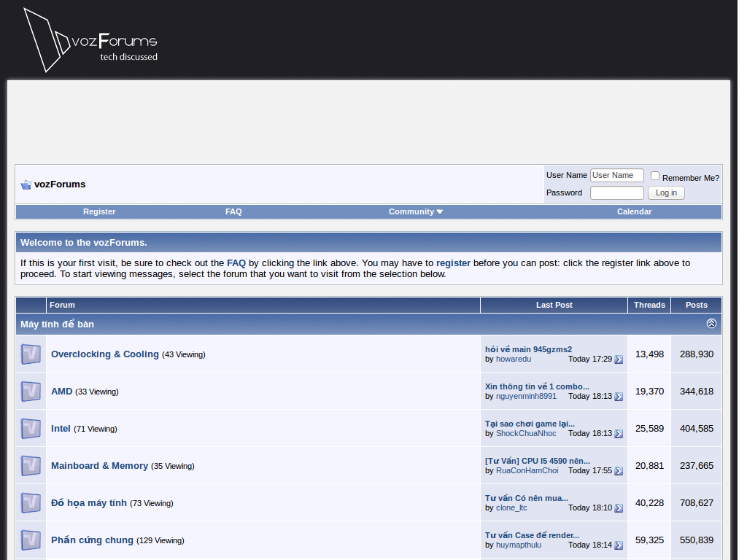Open thread '[Tư Vấn] CPU I5 4590 nên...'
747x560 pixels.
point(538,461)
